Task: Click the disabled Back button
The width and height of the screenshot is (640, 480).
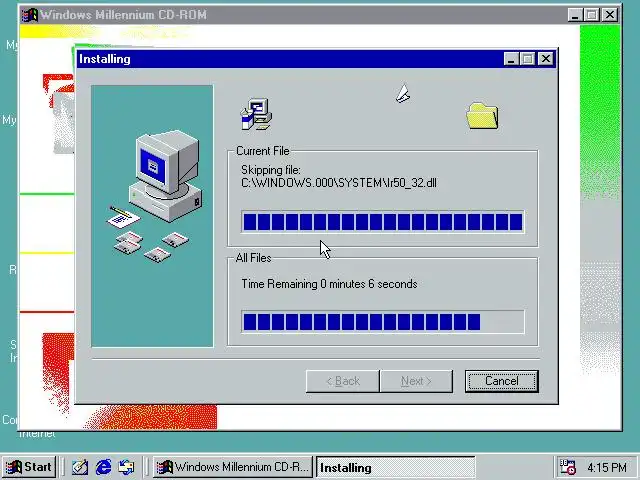Action: 343,381
